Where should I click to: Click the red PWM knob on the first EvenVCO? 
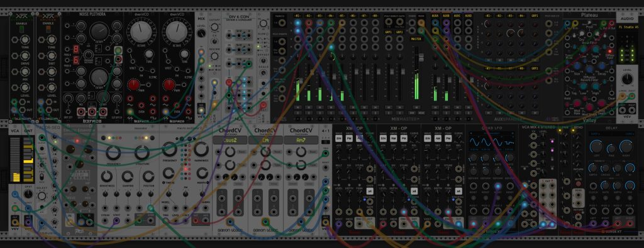coord(133,85)
